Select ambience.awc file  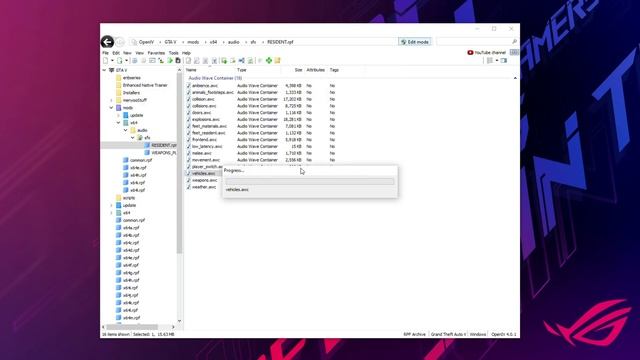pyautogui.click(x=205, y=86)
